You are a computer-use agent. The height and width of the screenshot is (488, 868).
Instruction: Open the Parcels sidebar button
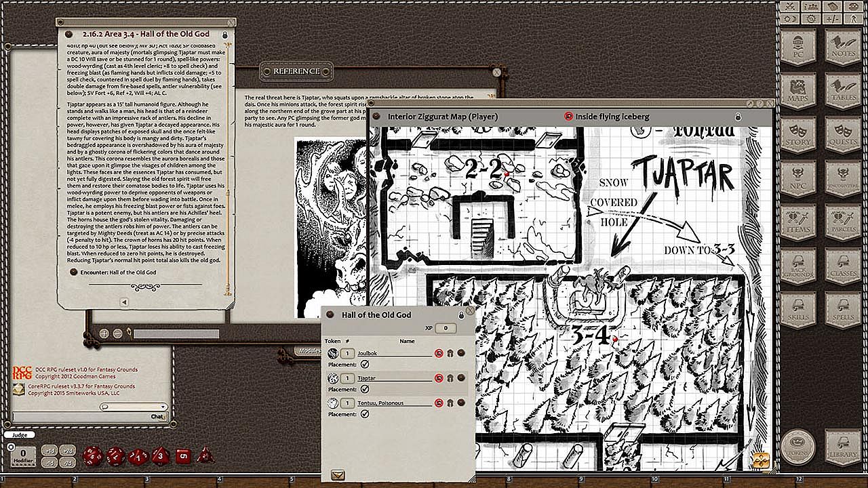tap(843, 223)
